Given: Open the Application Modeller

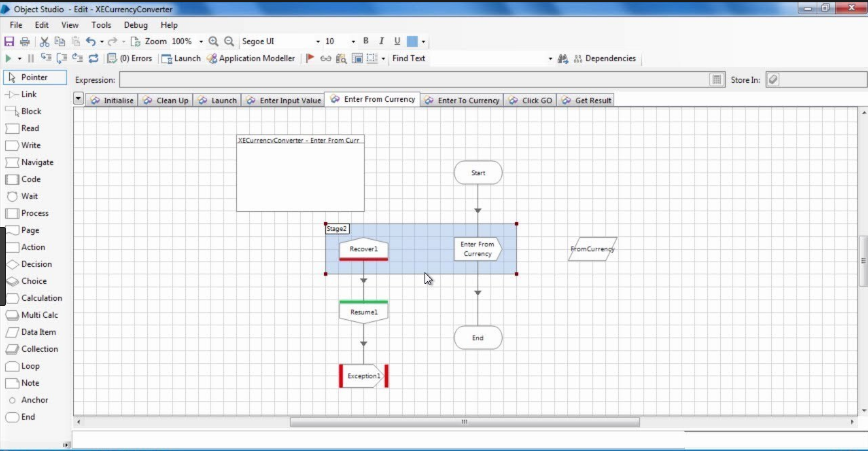Looking at the screenshot, I should pos(251,58).
